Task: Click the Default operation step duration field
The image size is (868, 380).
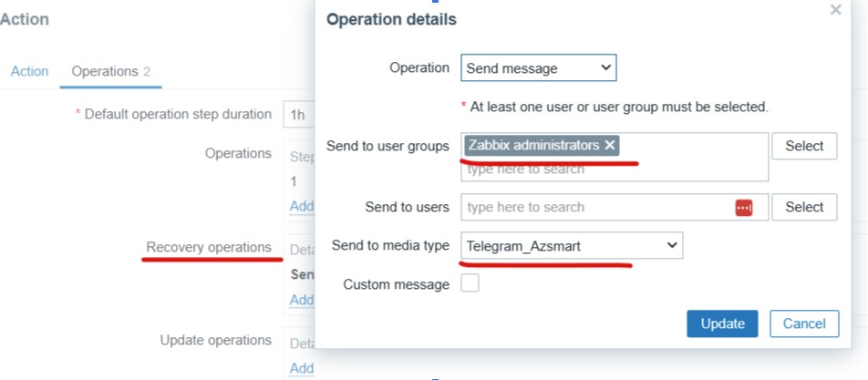Action: [x=297, y=115]
